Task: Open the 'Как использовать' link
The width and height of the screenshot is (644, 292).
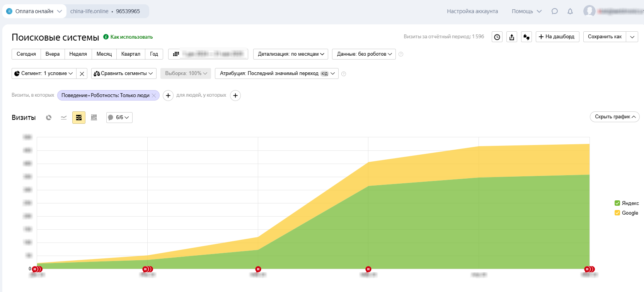Action: click(x=131, y=37)
